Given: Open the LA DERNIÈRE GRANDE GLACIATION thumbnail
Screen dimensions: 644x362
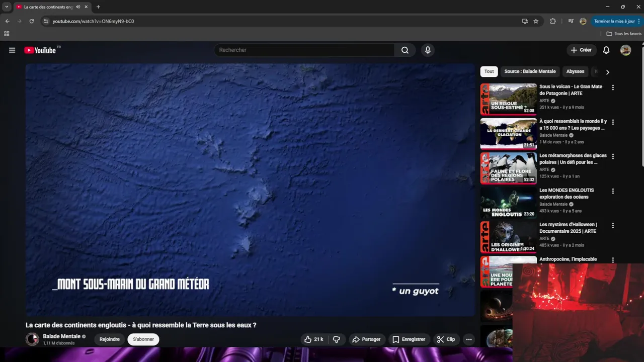Looking at the screenshot, I should pyautogui.click(x=508, y=134).
